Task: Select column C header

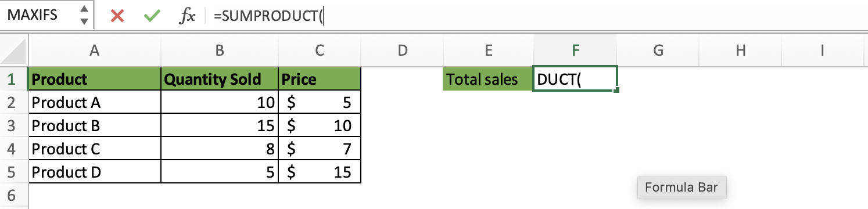Action: pos(320,51)
